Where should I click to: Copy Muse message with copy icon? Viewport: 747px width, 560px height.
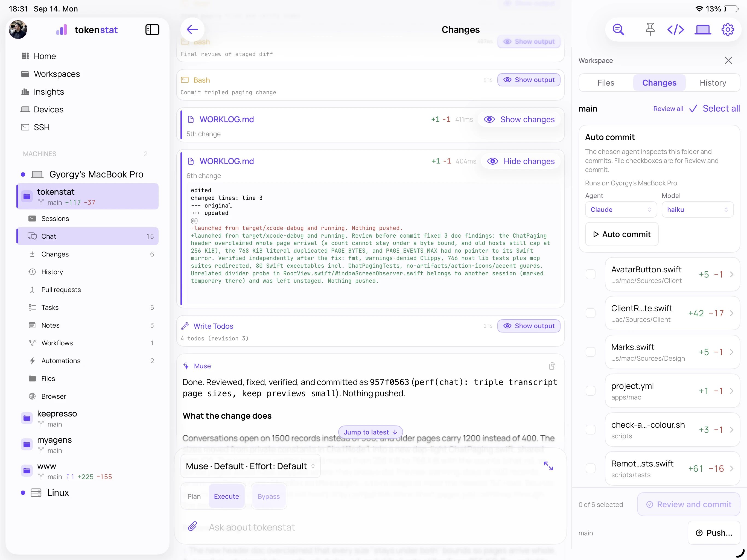[552, 366]
